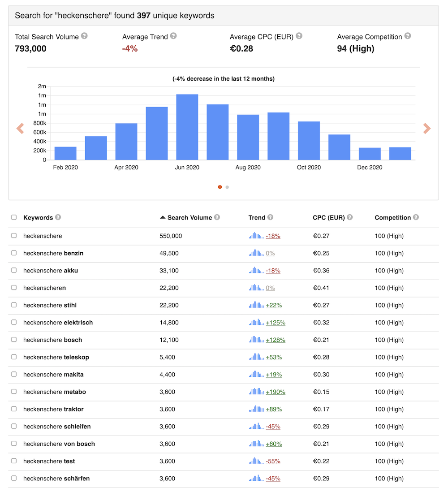This screenshot has height=492, width=448.
Task: Click the Jun 2020 bar in the chart
Action: pos(187,127)
